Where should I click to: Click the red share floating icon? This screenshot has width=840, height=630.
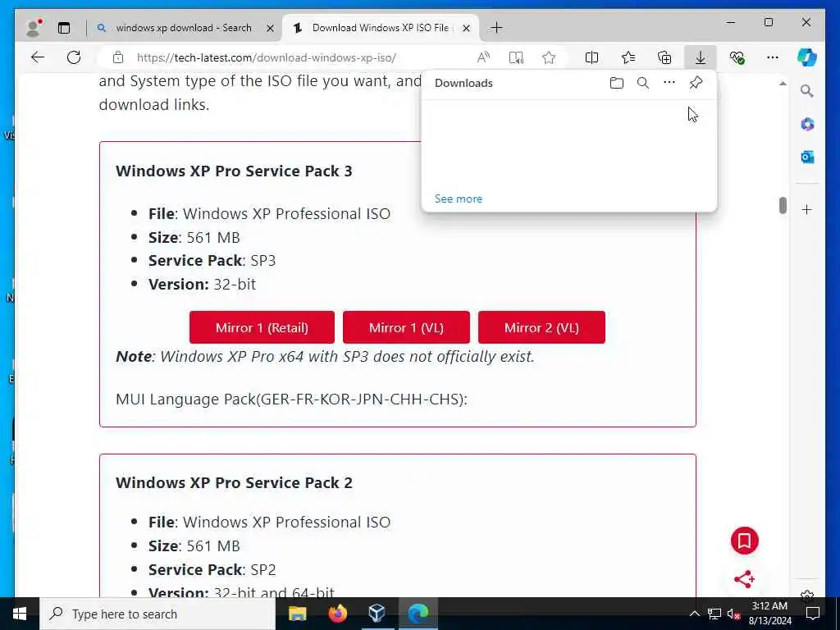coord(744,579)
